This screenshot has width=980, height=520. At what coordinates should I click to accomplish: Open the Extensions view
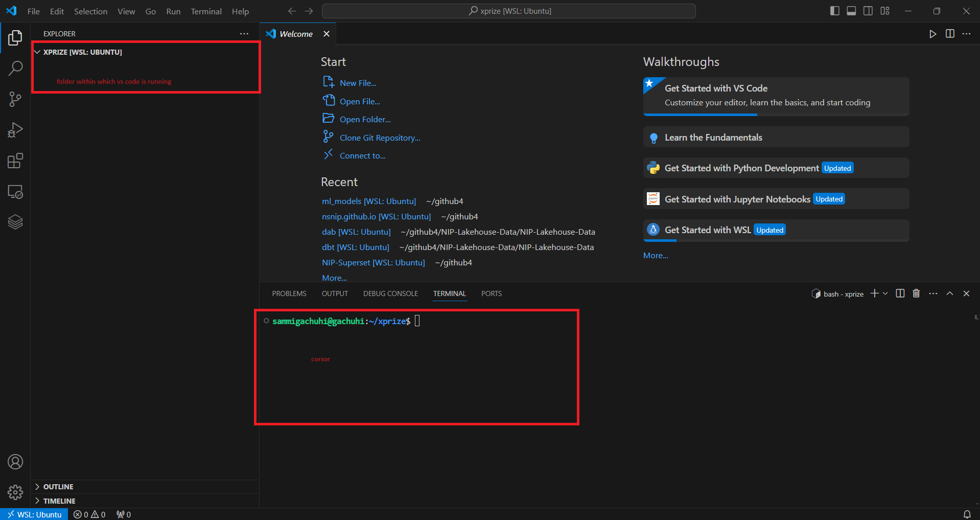(15, 161)
